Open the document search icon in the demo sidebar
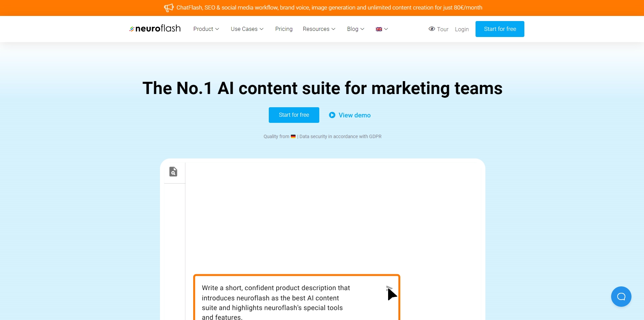The image size is (644, 320). pos(173,172)
